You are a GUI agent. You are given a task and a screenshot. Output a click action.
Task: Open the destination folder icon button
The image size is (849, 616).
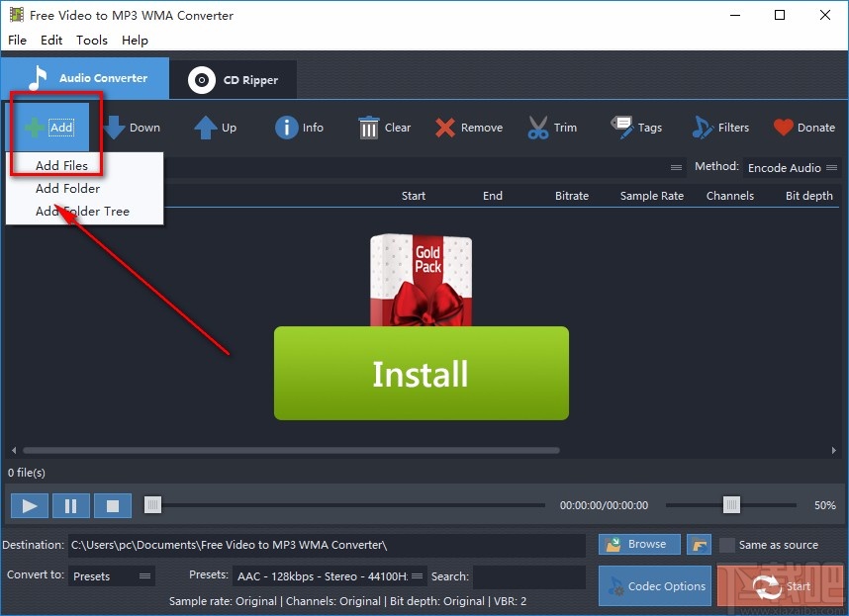click(x=699, y=544)
